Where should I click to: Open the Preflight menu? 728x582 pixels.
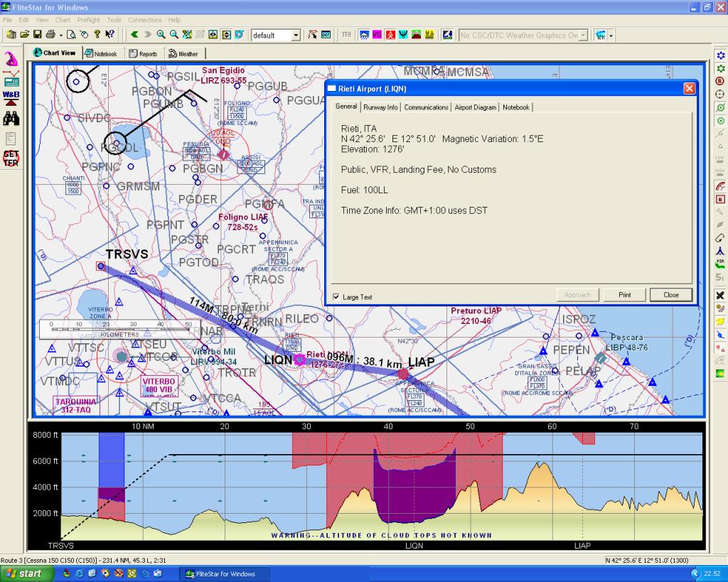89,20
